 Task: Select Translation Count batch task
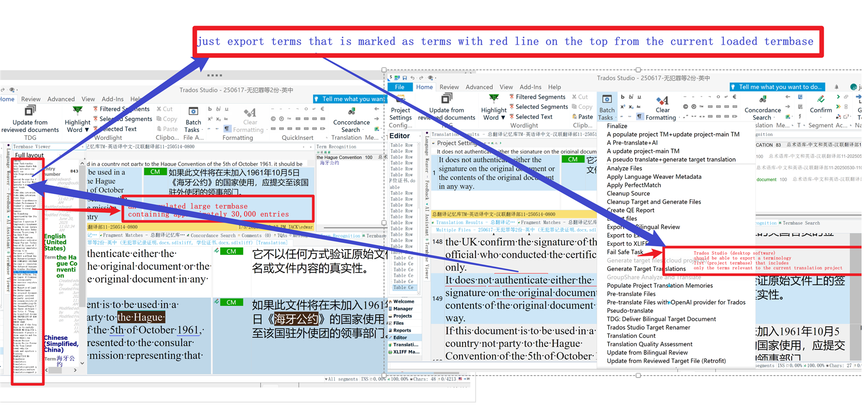tap(631, 336)
